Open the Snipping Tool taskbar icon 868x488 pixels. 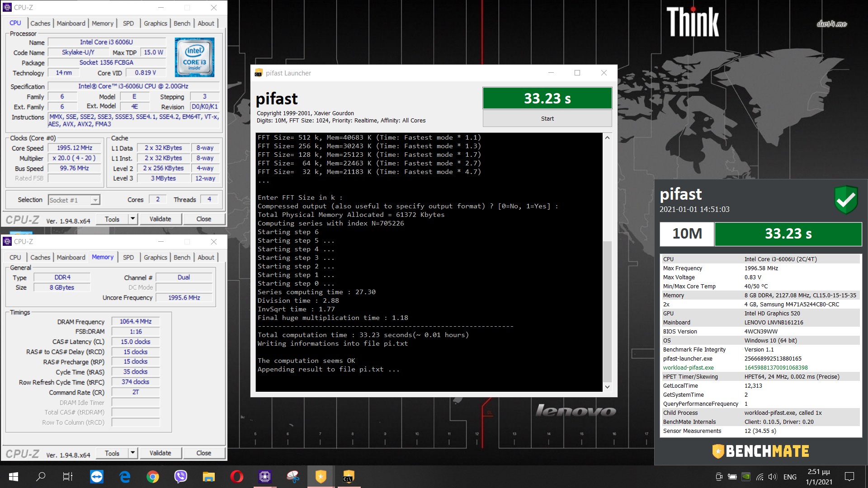click(x=292, y=477)
